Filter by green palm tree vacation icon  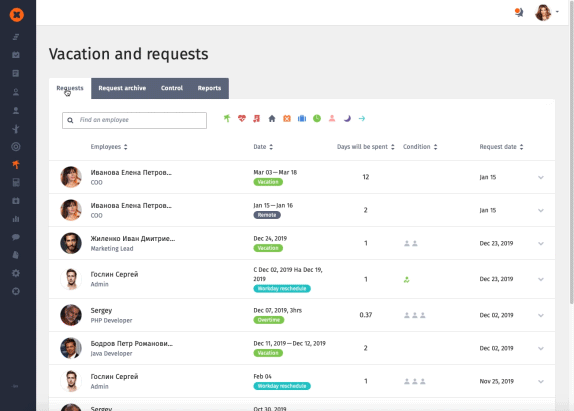click(x=227, y=119)
